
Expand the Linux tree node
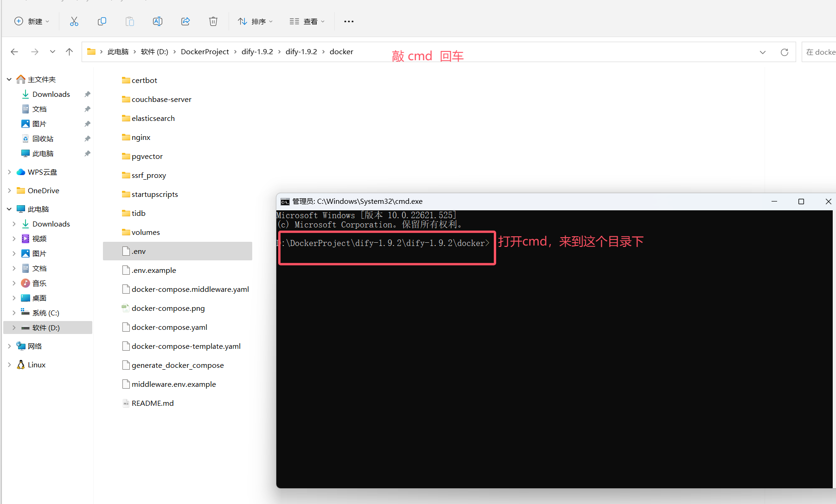tap(9, 365)
